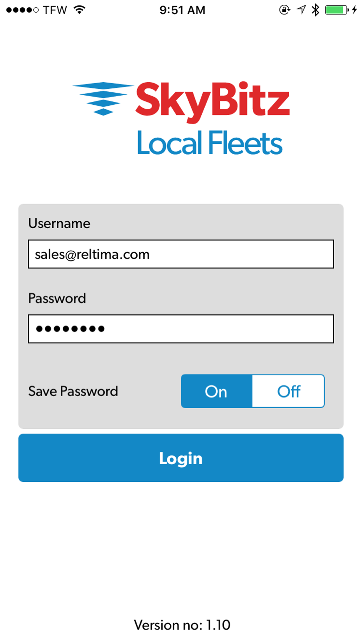Focus the Password input field
Image resolution: width=362 pixels, height=644 pixels.
[181, 329]
